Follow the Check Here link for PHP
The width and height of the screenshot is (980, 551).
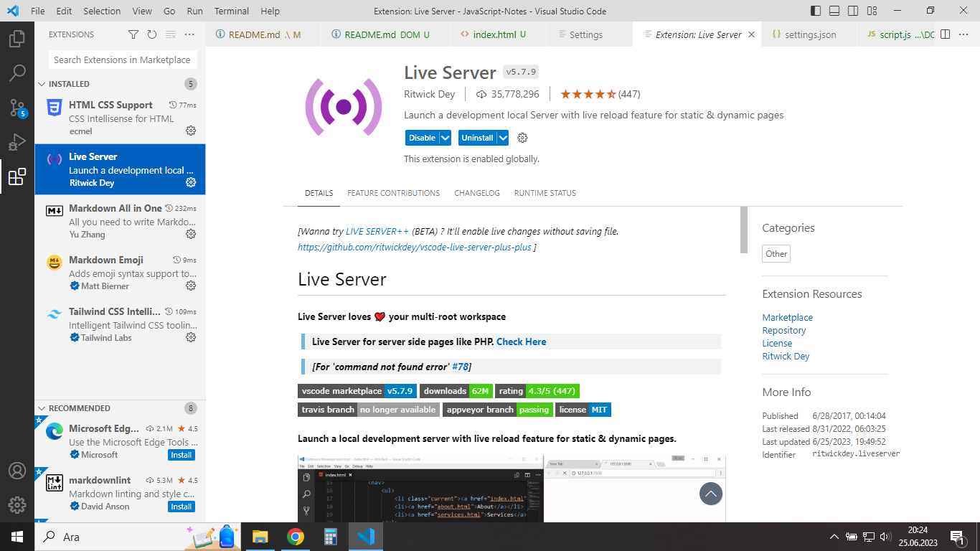pos(521,342)
